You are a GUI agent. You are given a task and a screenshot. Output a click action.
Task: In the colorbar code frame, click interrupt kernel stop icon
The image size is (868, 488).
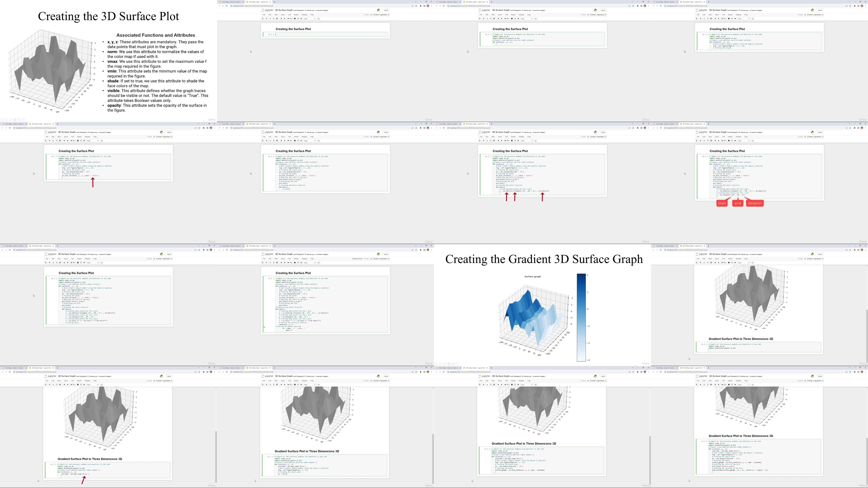click(x=729, y=385)
